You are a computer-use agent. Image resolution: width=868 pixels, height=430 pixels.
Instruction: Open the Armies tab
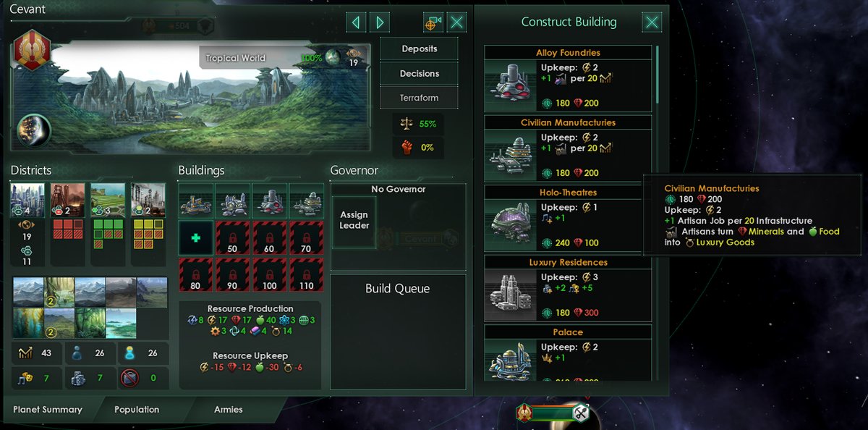coord(229,409)
